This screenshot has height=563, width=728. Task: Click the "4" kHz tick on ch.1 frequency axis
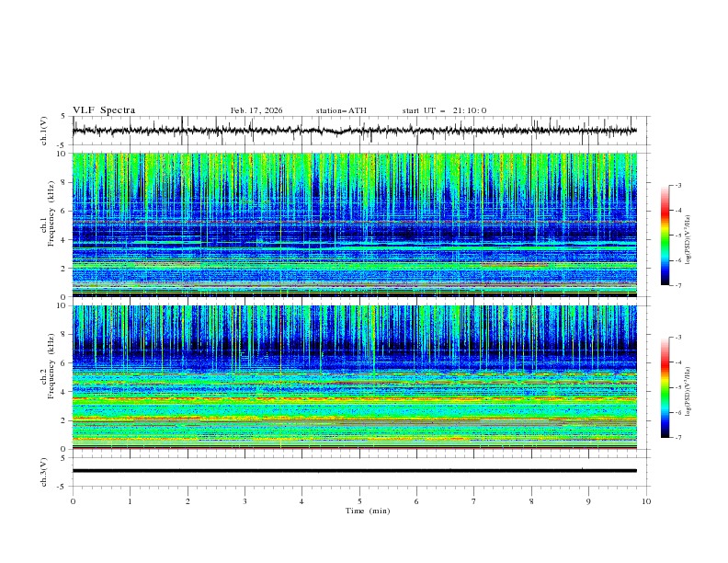(65, 240)
